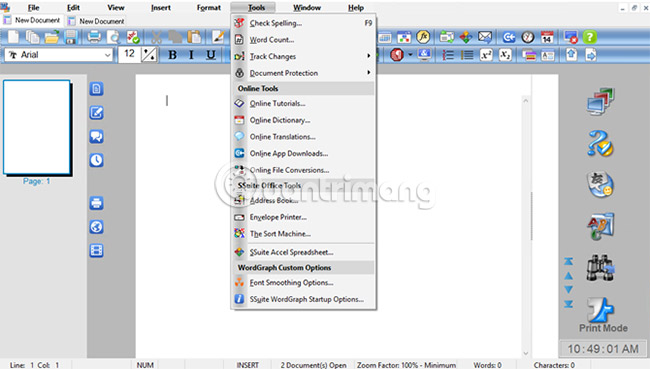Click the font size field showing 12
The width and height of the screenshot is (650, 369).
pos(129,54)
